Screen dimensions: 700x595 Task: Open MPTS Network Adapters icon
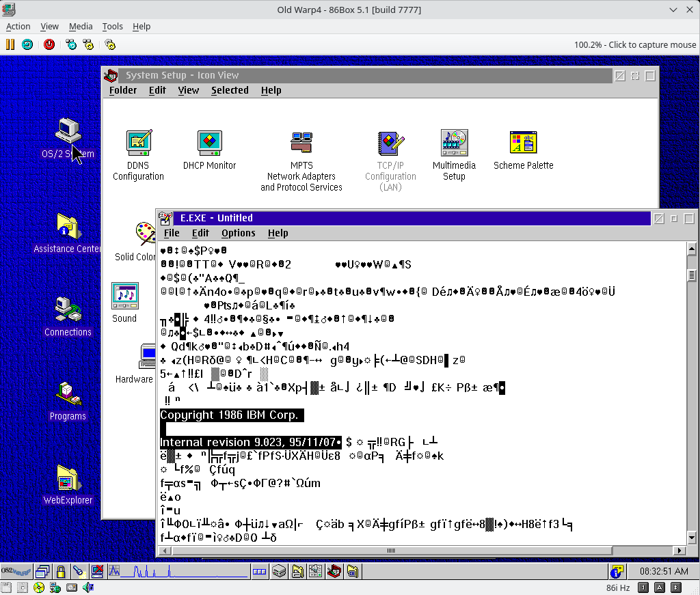click(301, 143)
